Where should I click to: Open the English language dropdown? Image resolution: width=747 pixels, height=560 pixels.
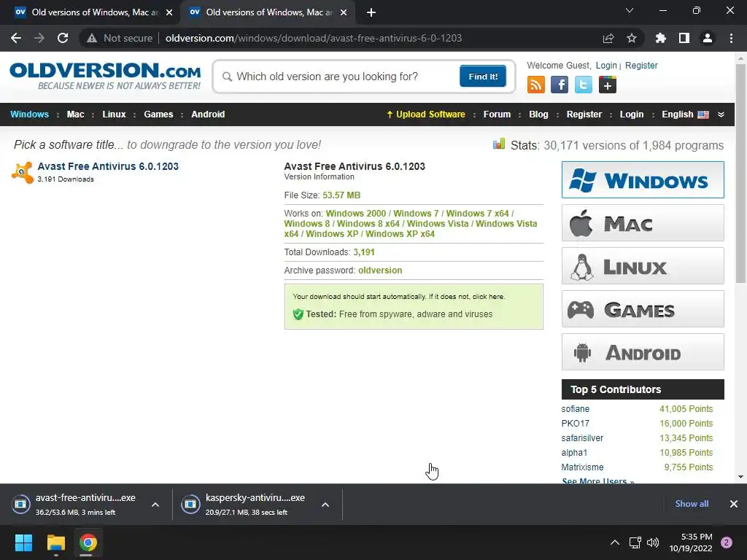pos(685,114)
